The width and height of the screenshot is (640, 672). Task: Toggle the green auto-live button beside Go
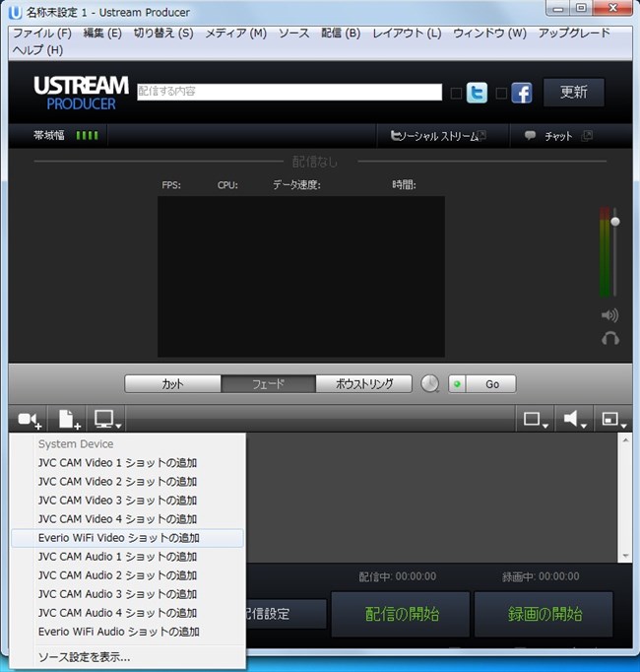[x=457, y=384]
